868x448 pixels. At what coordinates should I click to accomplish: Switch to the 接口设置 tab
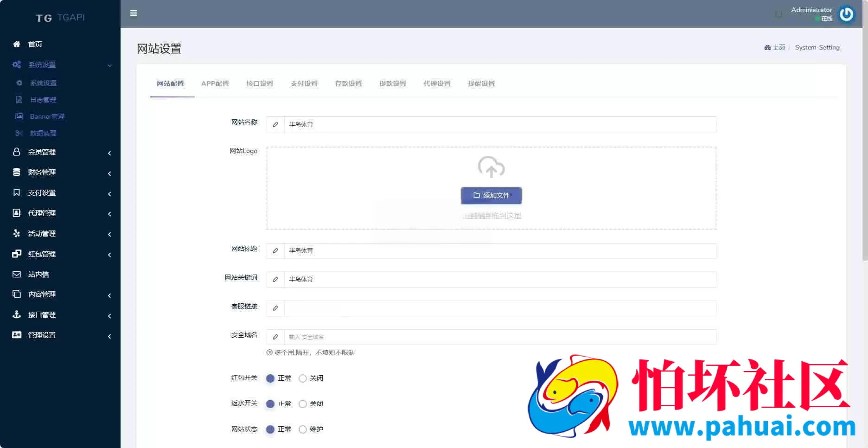pos(260,83)
